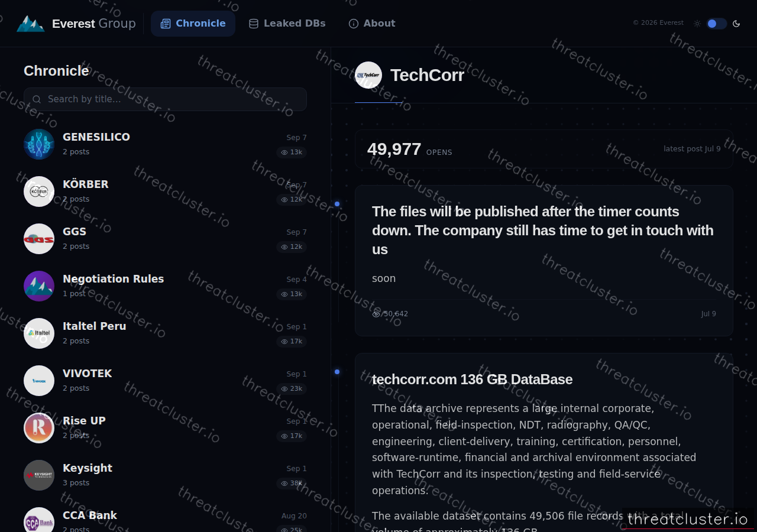Click Jul 9 date in post footer
Viewport: 757px width, 532px height.
click(x=709, y=314)
